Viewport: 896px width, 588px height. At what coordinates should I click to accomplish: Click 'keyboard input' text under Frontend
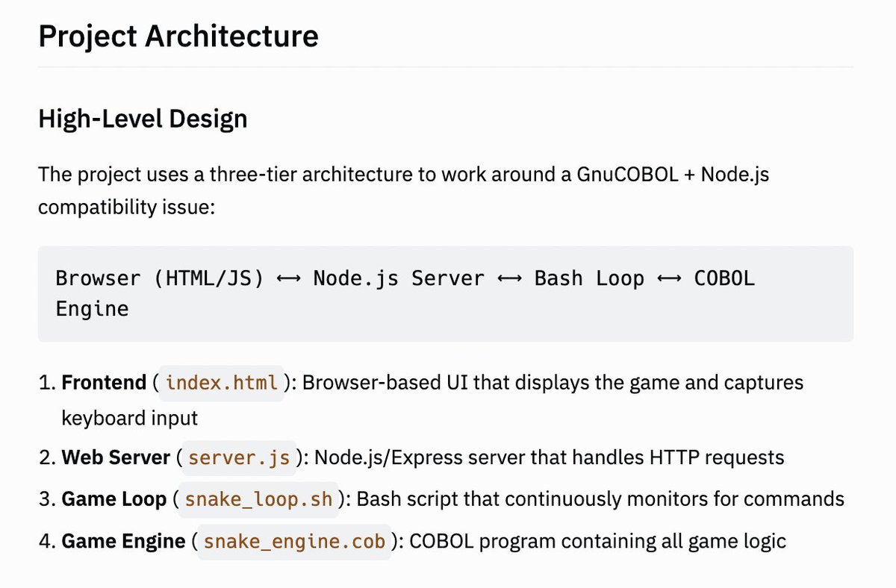click(x=130, y=418)
